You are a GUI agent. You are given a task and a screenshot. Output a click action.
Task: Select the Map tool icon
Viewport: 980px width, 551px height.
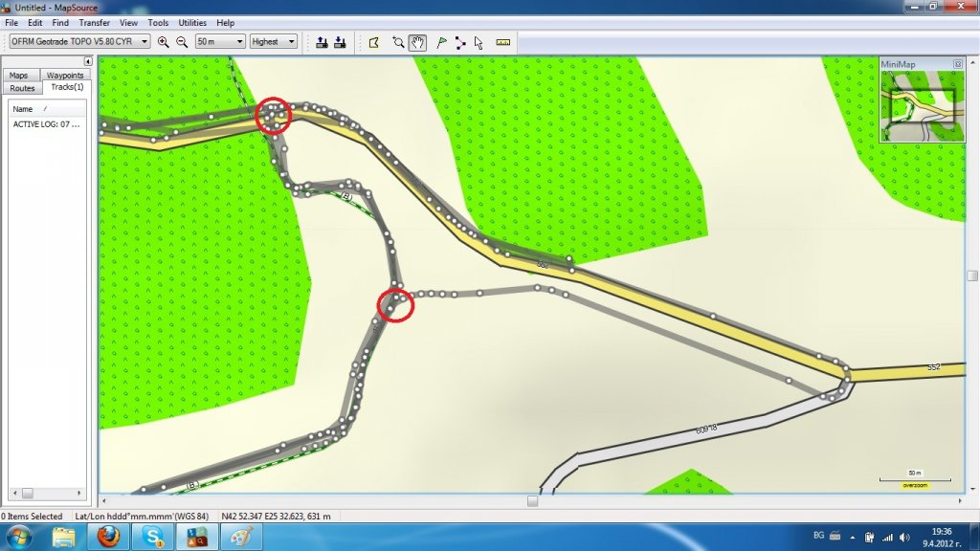pyautogui.click(x=374, y=42)
